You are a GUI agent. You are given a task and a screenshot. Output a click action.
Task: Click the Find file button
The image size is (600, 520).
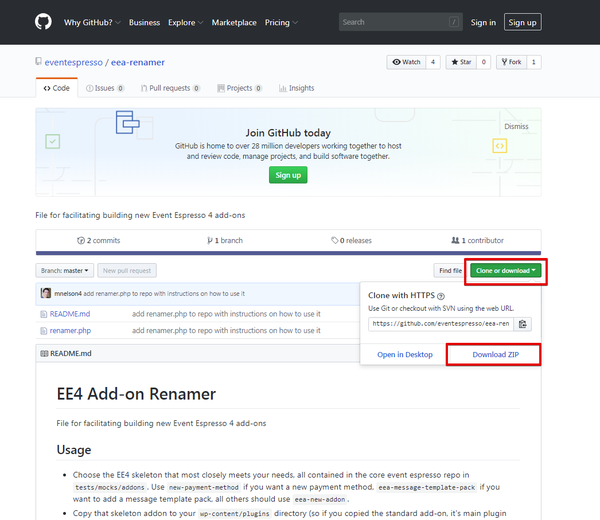click(x=450, y=271)
